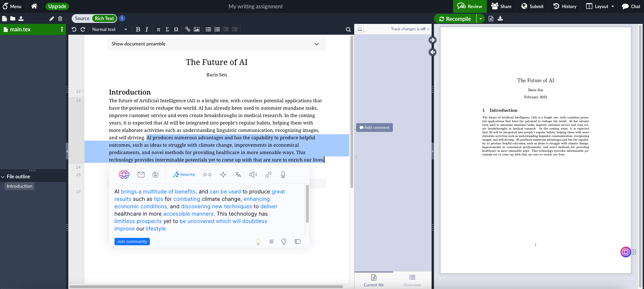Download the compiled PDF
Viewport: 644px width, 289px height.
point(500,19)
